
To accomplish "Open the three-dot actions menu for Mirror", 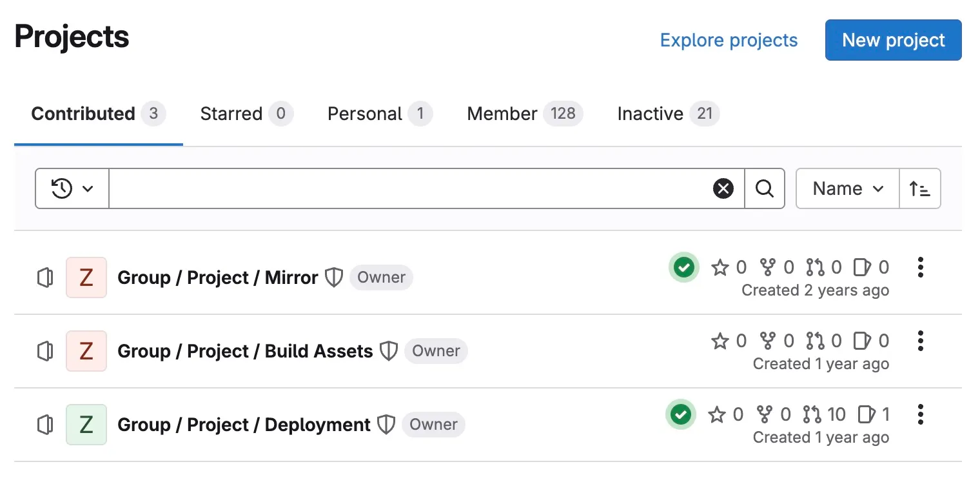I will (921, 267).
